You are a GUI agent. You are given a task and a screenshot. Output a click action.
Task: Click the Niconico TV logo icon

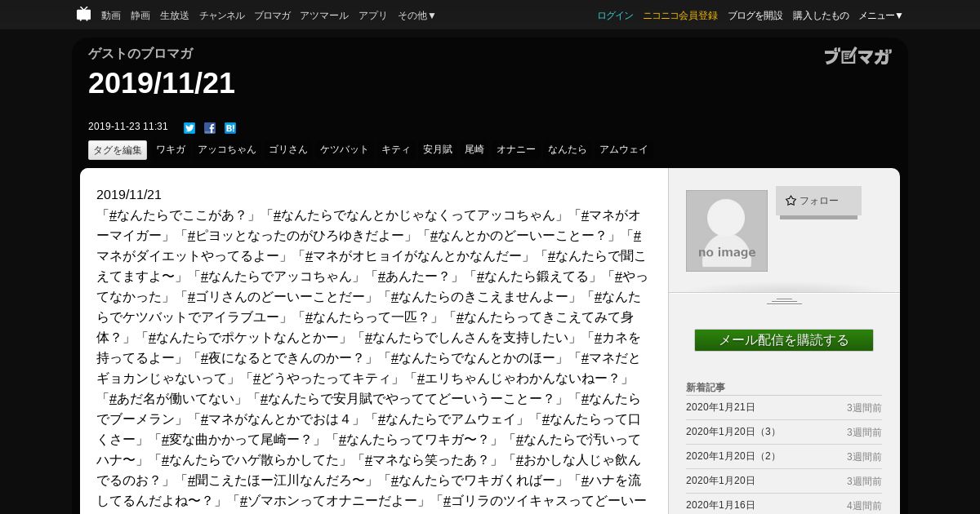tap(83, 14)
